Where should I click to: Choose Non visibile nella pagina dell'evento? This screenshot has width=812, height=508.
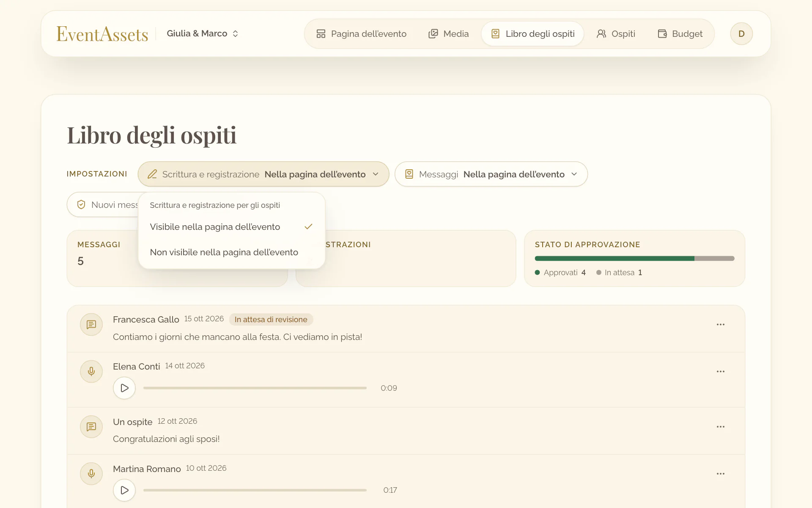[231, 252]
